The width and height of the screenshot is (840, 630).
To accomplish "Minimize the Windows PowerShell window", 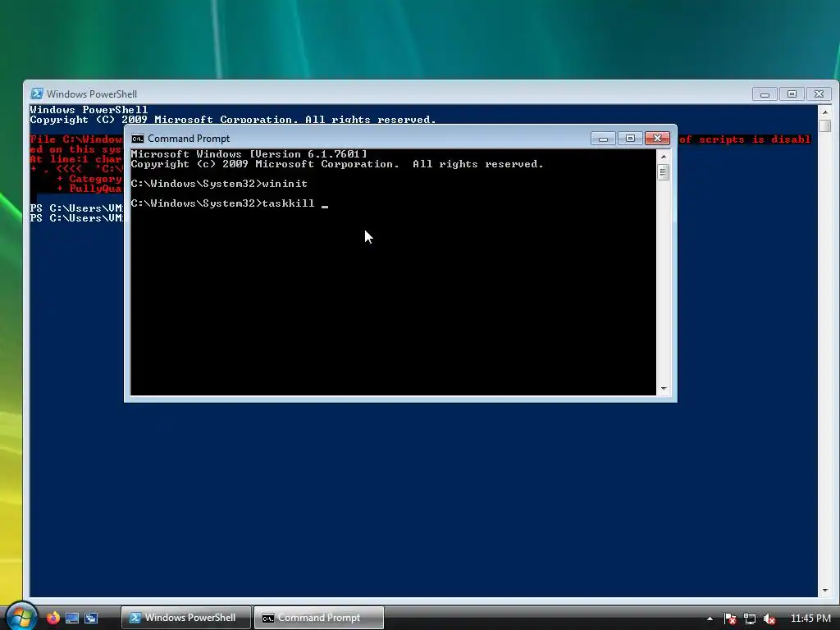I will [x=765, y=94].
